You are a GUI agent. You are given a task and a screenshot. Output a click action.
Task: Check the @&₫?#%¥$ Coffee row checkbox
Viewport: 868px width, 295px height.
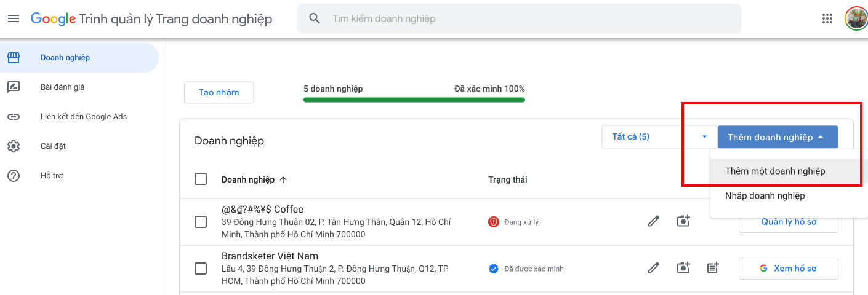click(x=201, y=222)
